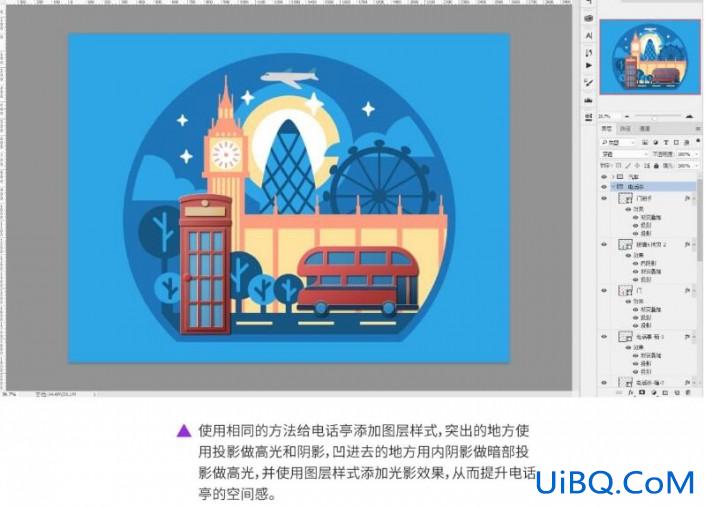Image resolution: width=705 pixels, height=507 pixels.
Task: Click add layer style fx icon at bottom
Action: pos(630,393)
